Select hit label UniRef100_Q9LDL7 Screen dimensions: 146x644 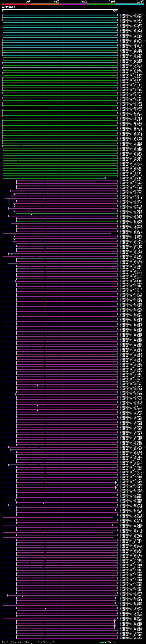131,85
